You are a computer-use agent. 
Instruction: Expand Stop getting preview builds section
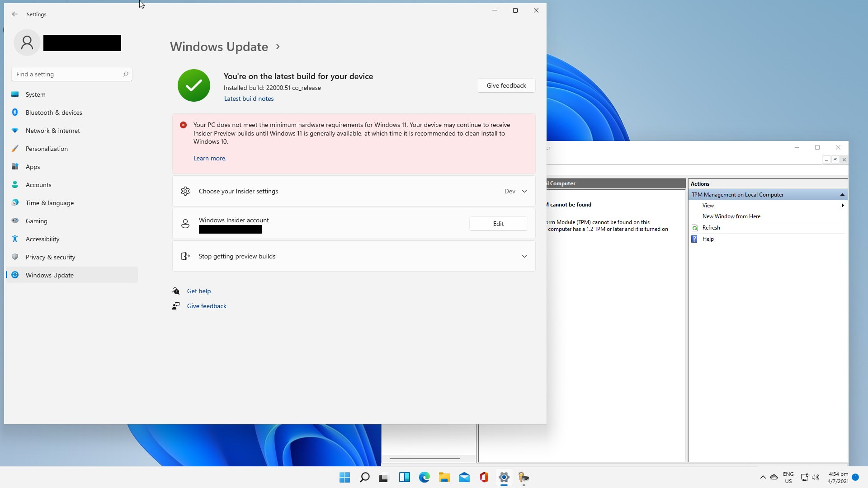(524, 256)
